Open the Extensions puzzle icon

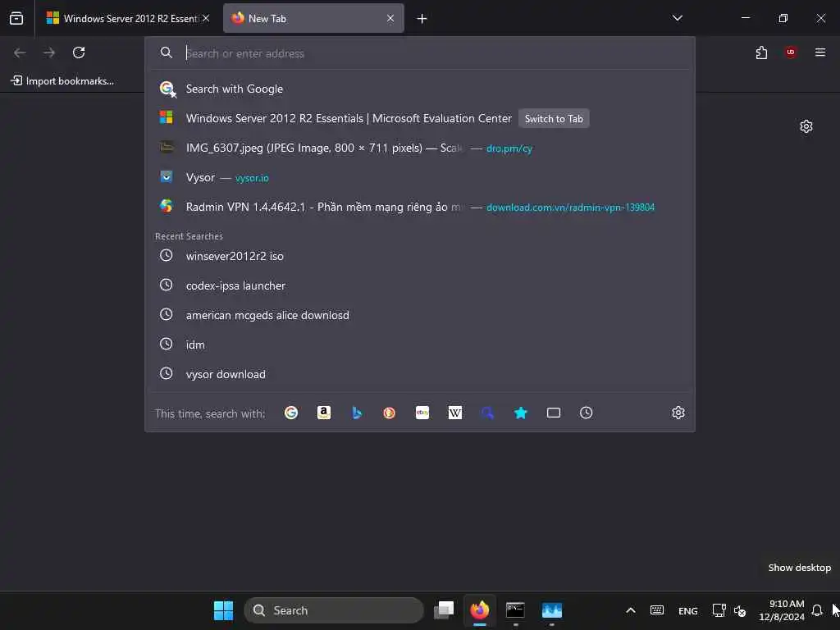tap(761, 52)
